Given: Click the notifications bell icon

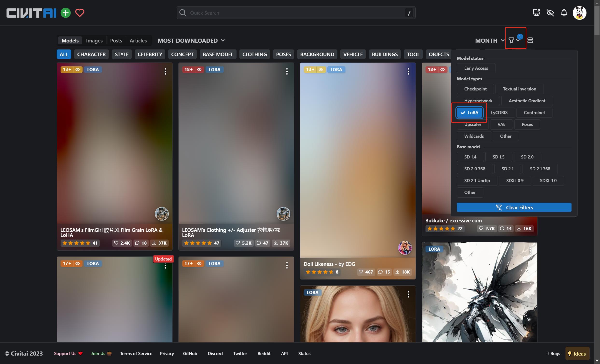Looking at the screenshot, I should (564, 12).
